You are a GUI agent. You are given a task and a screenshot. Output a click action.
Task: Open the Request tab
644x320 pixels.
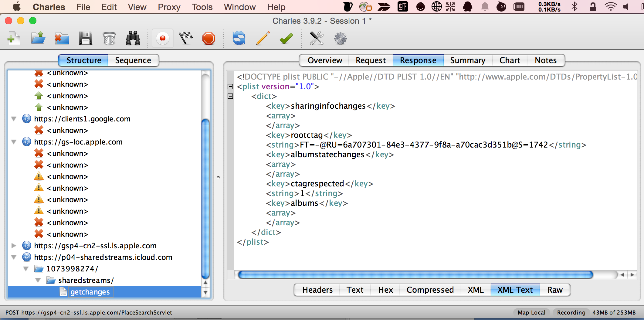[371, 60]
